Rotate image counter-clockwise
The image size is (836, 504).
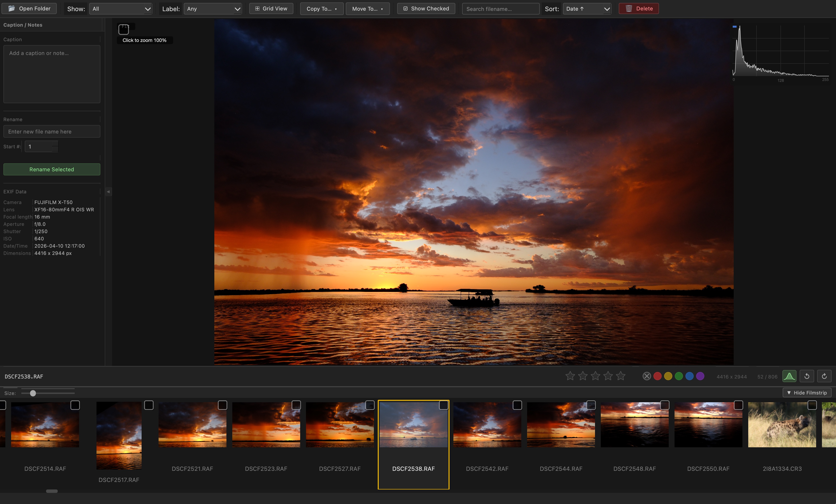point(807,376)
